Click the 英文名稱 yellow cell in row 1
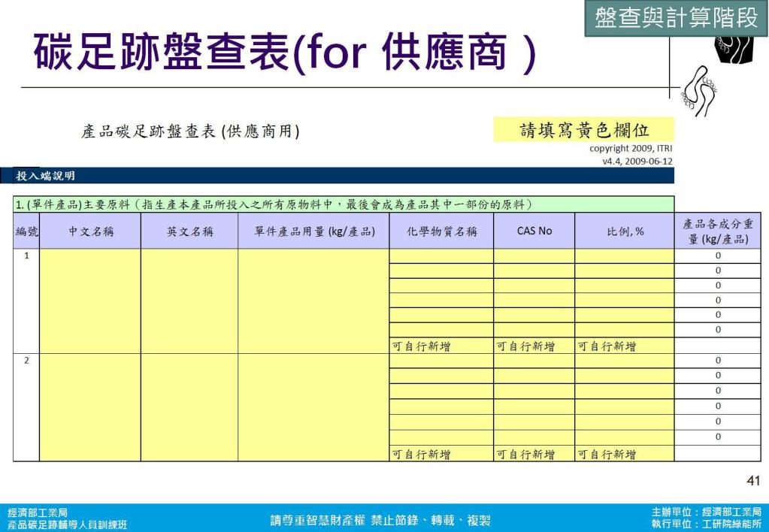 click(x=189, y=301)
